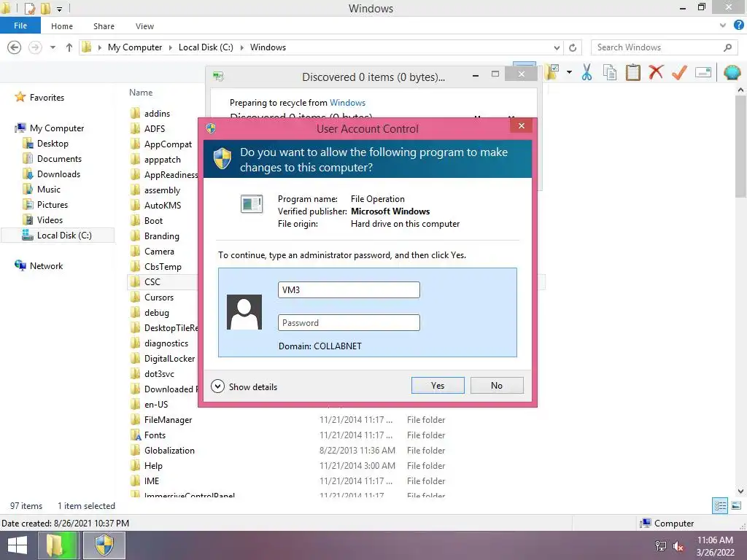This screenshot has height=560, width=747.
Task: Refresh the Windows folder view
Action: [573, 47]
